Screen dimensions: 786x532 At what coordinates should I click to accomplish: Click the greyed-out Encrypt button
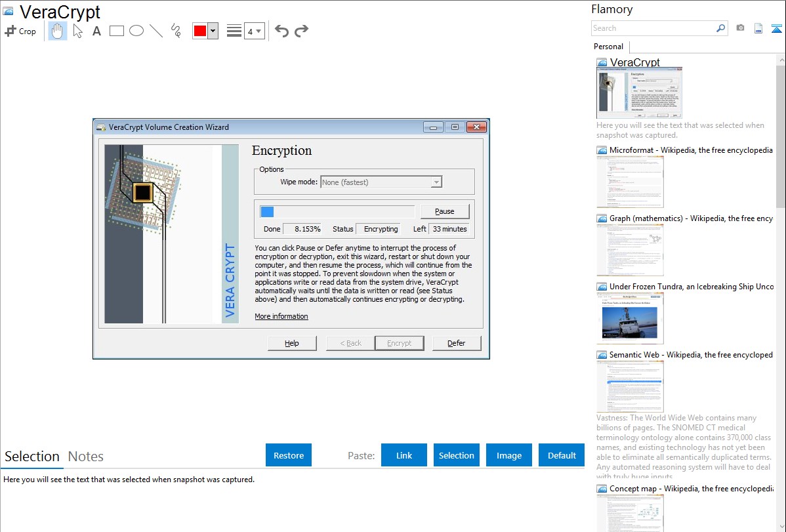point(399,343)
